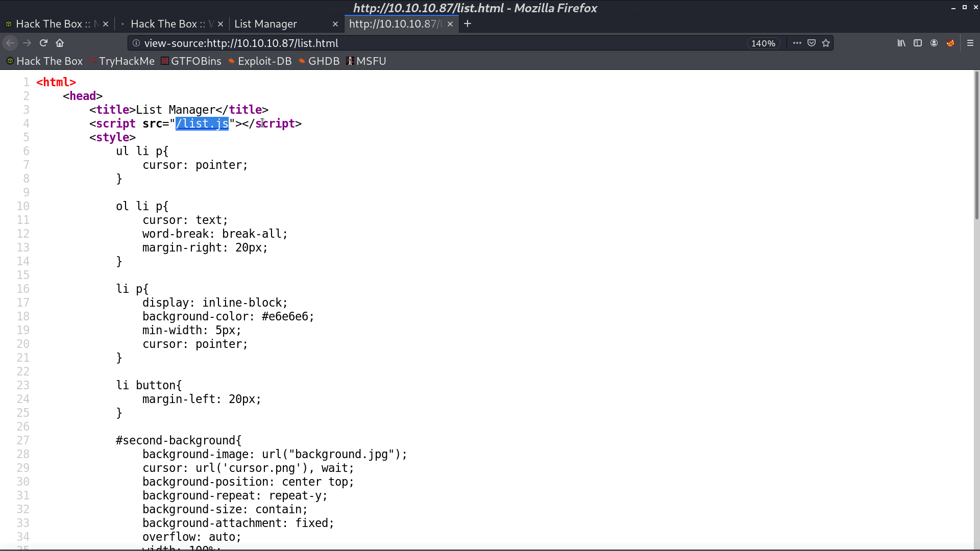The image size is (980, 551).
Task: Click the forward navigation arrow
Action: click(27, 43)
